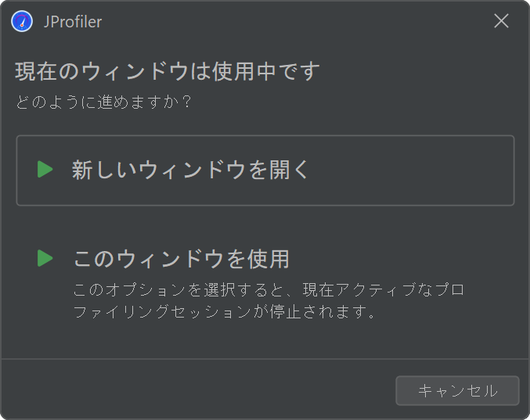Click the first green play triangle icon
Screen dimensions: 530x420
[45, 169]
